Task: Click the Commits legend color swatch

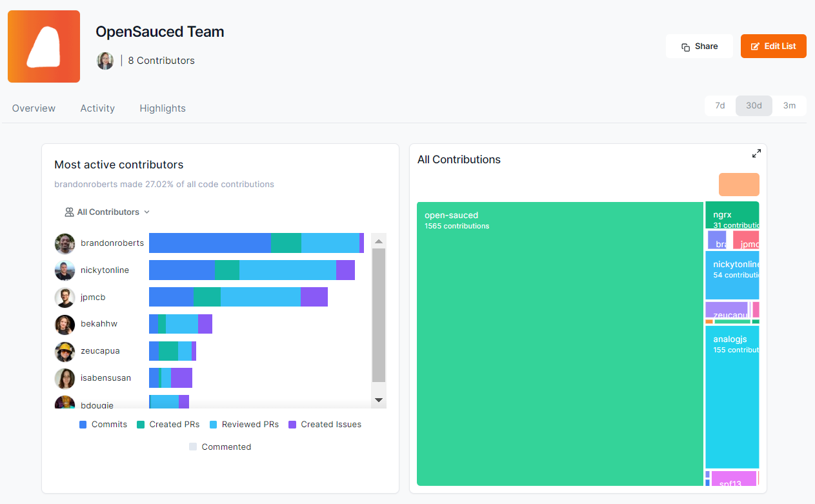Action: pyautogui.click(x=83, y=424)
